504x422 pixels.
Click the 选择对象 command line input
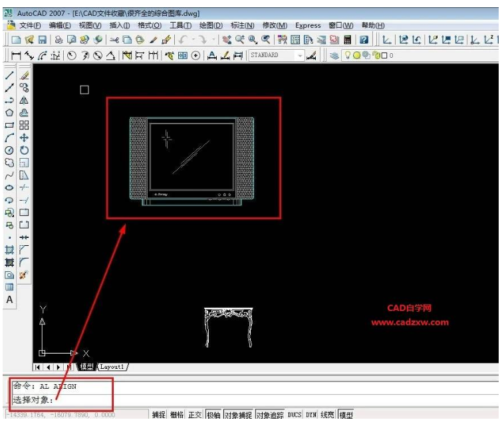(255, 400)
